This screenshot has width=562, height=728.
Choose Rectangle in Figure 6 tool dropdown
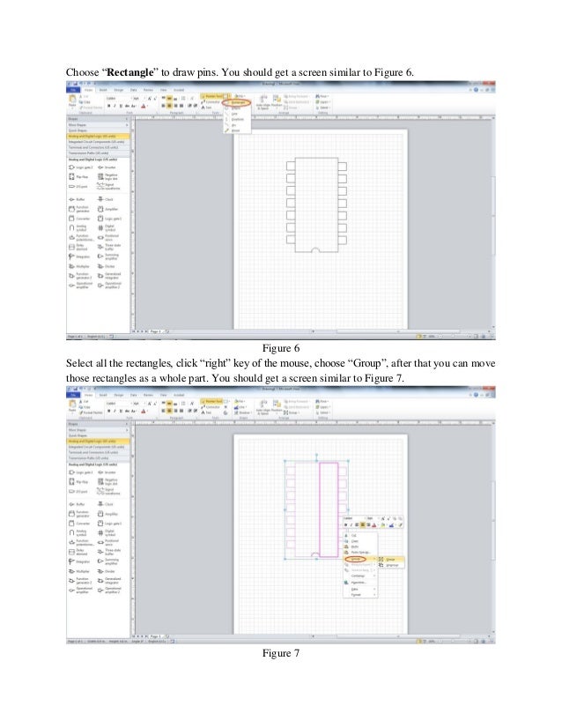click(238, 102)
